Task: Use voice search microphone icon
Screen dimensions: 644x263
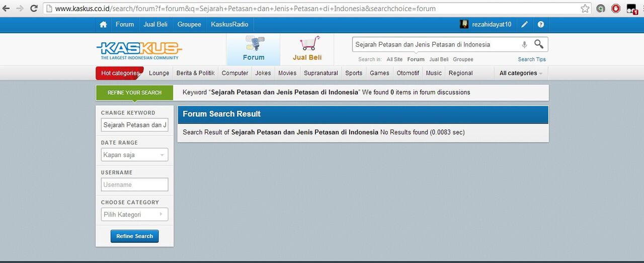Action: click(x=524, y=44)
